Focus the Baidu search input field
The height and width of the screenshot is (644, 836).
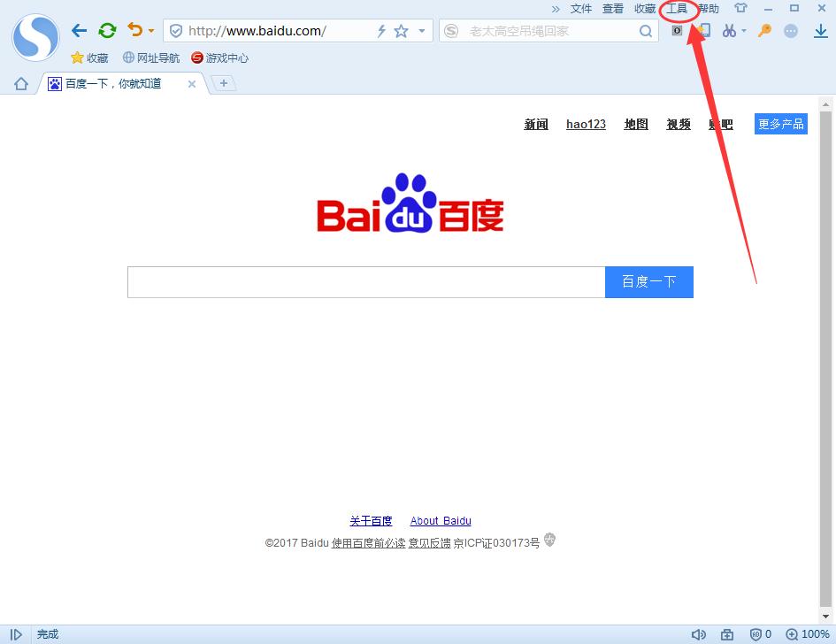[366, 282]
